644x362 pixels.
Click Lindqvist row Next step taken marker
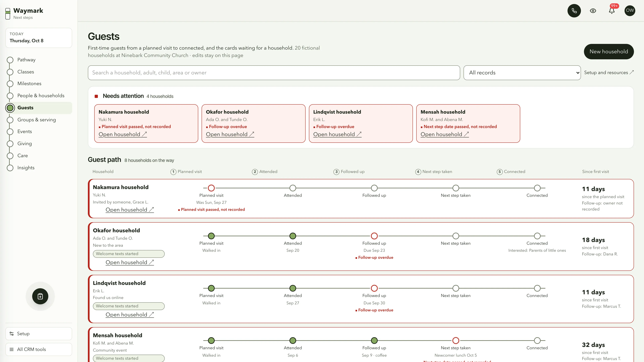tap(455, 288)
